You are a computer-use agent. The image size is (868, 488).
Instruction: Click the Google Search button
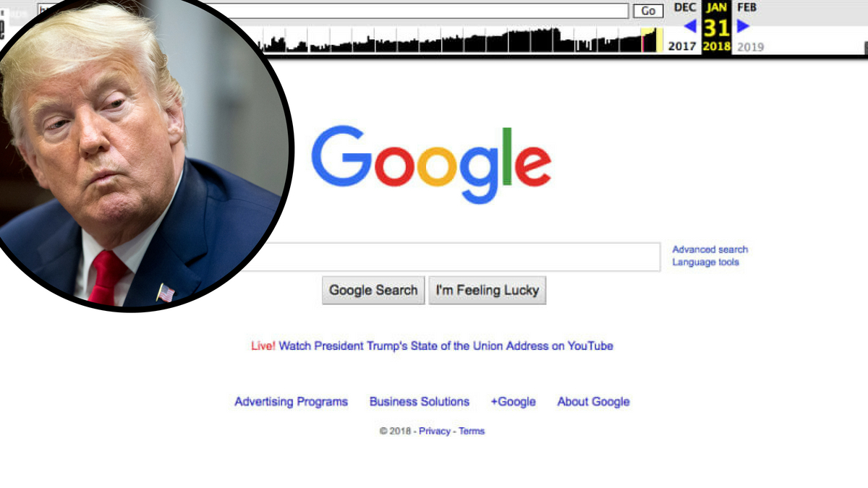point(373,290)
